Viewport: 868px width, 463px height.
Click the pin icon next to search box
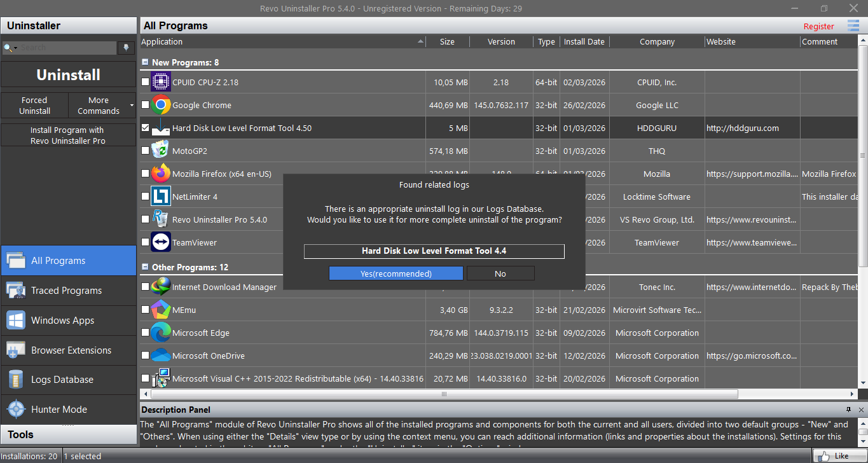126,48
